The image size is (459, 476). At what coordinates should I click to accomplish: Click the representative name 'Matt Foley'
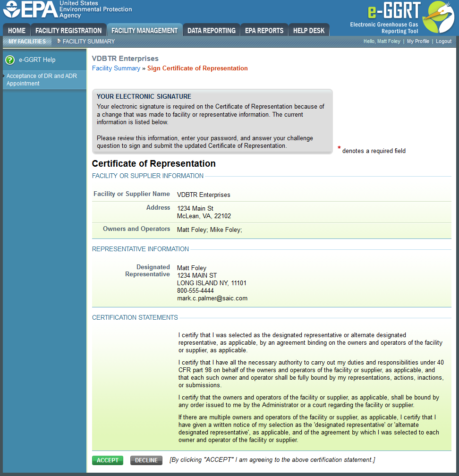(x=192, y=268)
